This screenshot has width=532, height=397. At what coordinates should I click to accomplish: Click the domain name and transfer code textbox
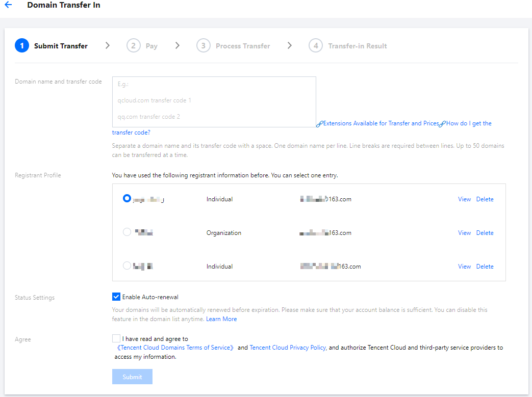pos(214,102)
